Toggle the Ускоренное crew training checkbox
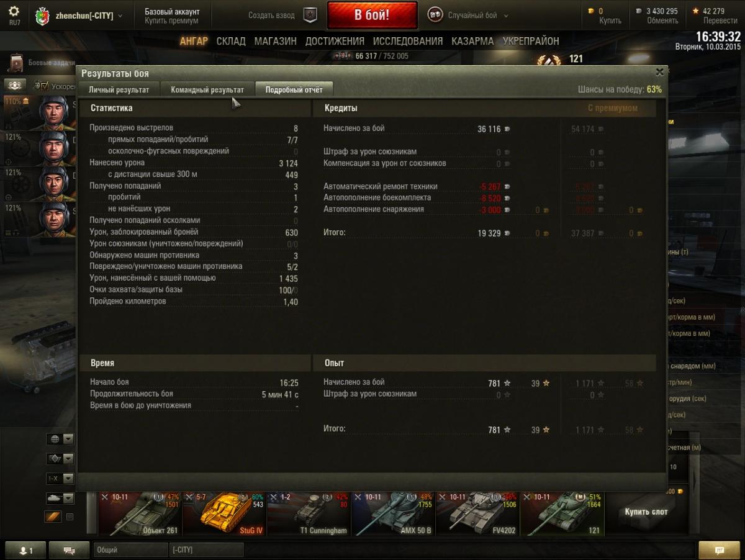This screenshot has width=745, height=560. click(x=45, y=86)
